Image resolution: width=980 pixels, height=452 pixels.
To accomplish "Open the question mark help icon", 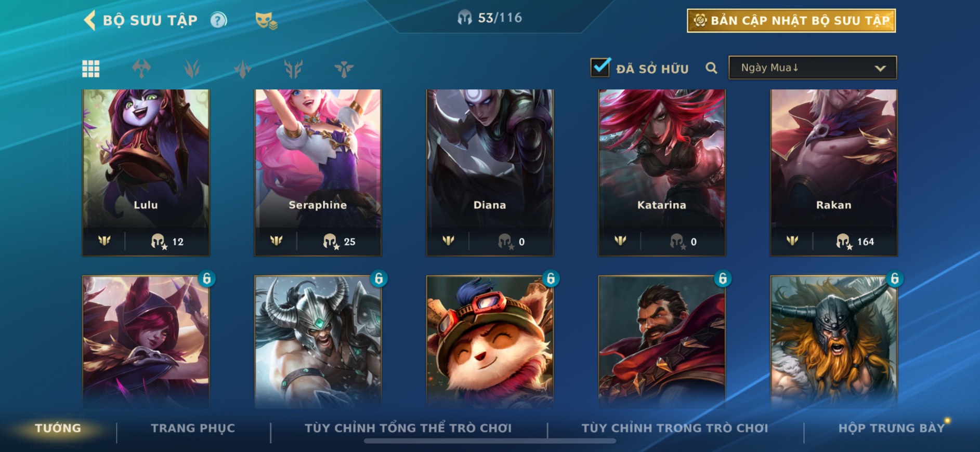I will click(x=218, y=20).
